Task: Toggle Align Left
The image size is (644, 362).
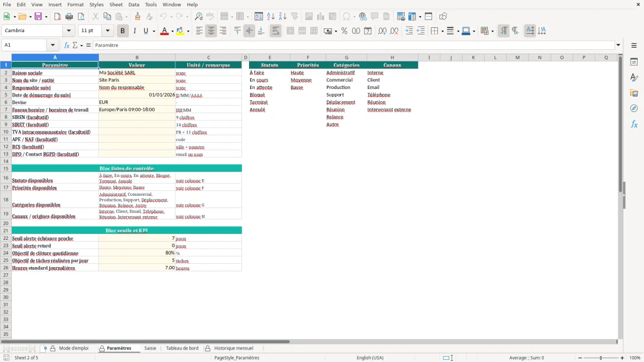Action: click(199, 31)
